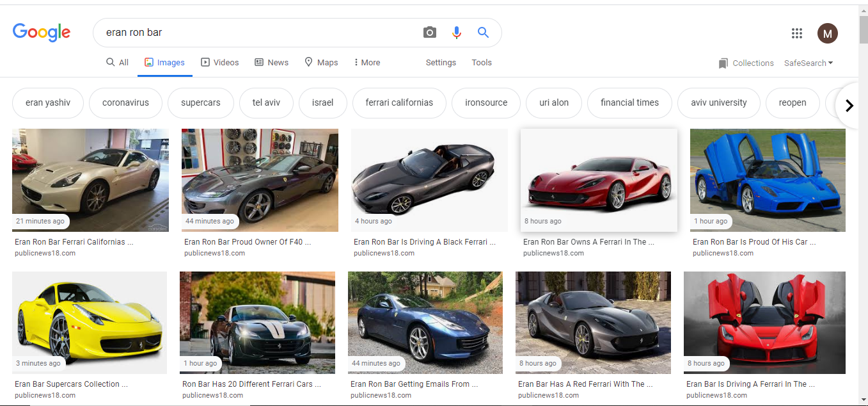Filter results by the ferrari californias chip
The height and width of the screenshot is (406, 868).
[x=398, y=102]
